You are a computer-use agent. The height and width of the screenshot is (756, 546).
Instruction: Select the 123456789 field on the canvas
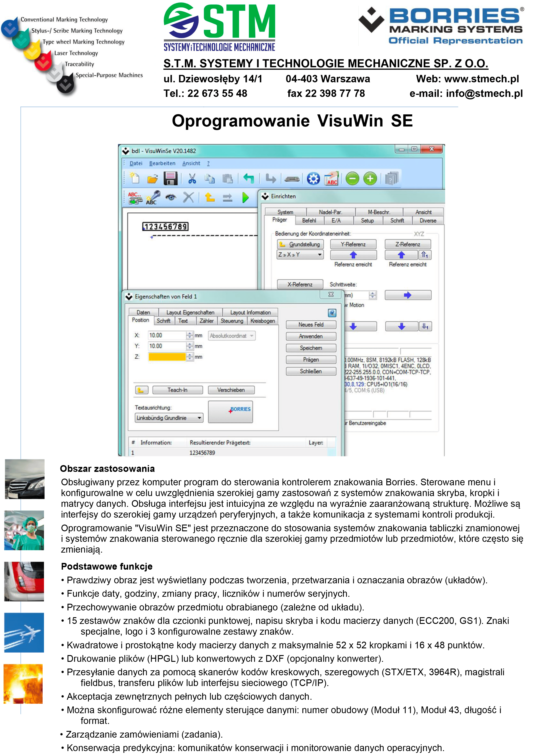pos(166,227)
